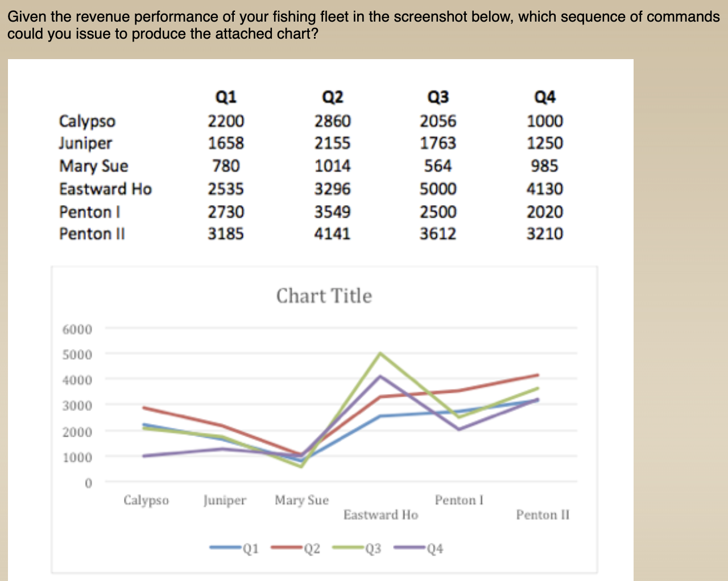Click the 4000 y-axis label
Screen dimensions: 728x581
pyautogui.click(x=77, y=380)
